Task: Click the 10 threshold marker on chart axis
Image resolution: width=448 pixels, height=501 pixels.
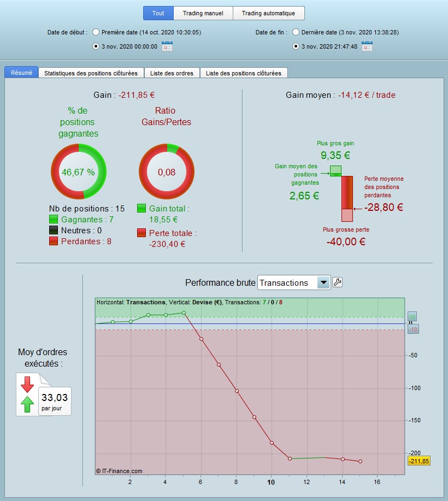Action: click(412, 317)
